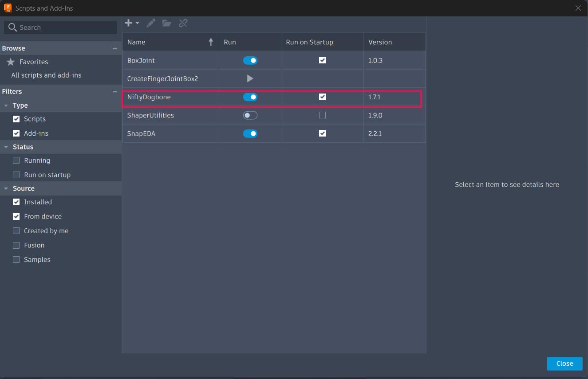The width and height of the screenshot is (588, 379).
Task: Select the NiftyDogbone row name
Action: click(149, 97)
